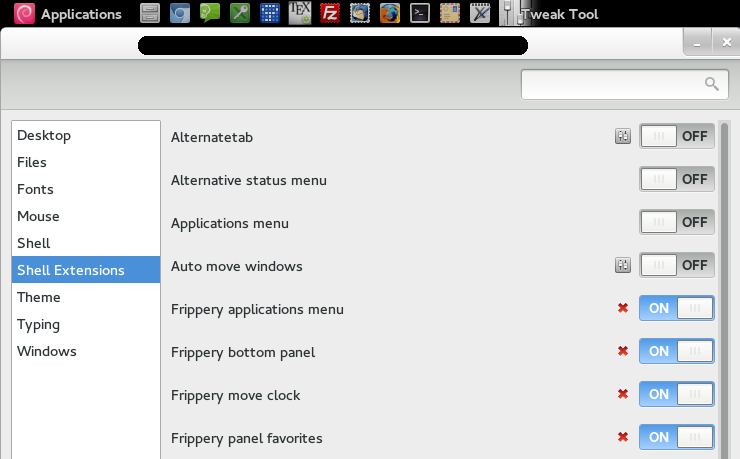
Task: Launch the notepad with pen icon
Action: (480, 14)
